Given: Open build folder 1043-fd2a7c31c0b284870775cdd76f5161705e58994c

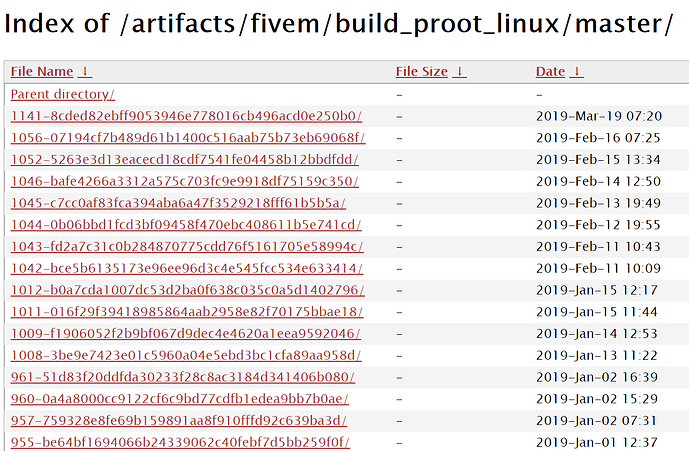Looking at the screenshot, I should 187,247.
